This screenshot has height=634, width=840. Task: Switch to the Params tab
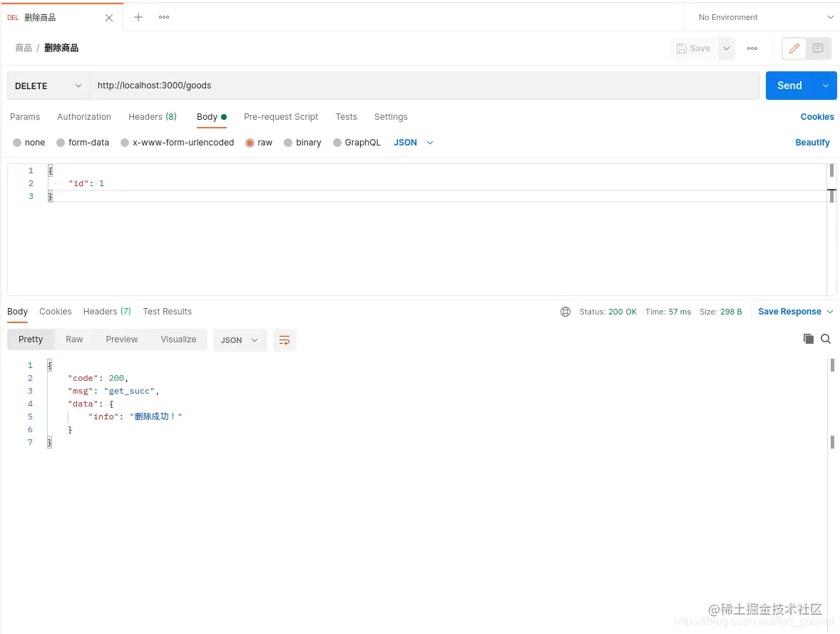click(x=25, y=117)
